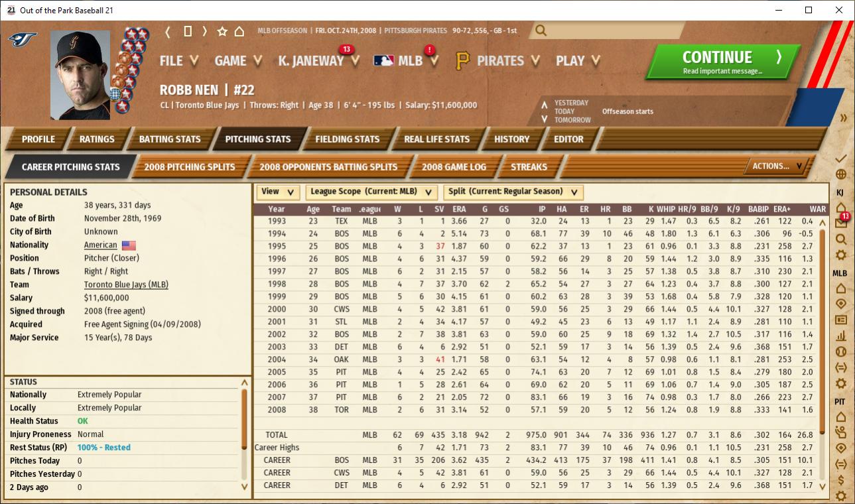The width and height of the screenshot is (855, 504).
Task: Click the Toronto Blue Jays team logo
Action: (x=23, y=40)
